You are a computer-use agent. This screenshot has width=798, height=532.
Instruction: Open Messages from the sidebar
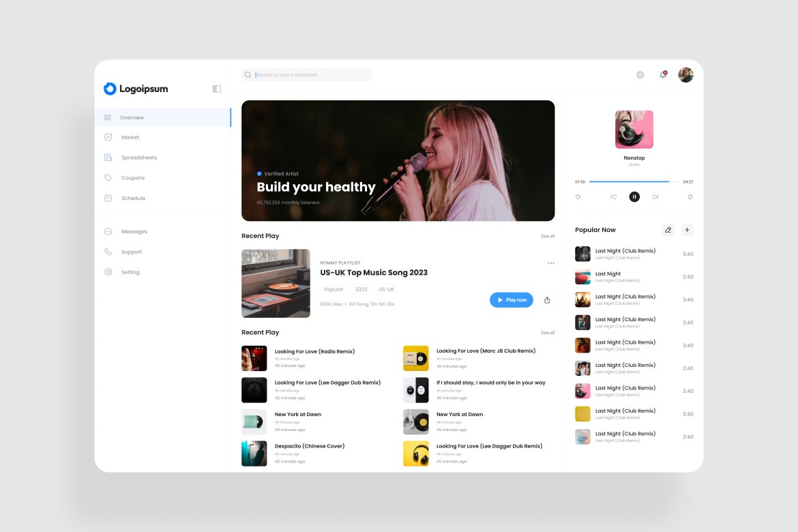(134, 231)
